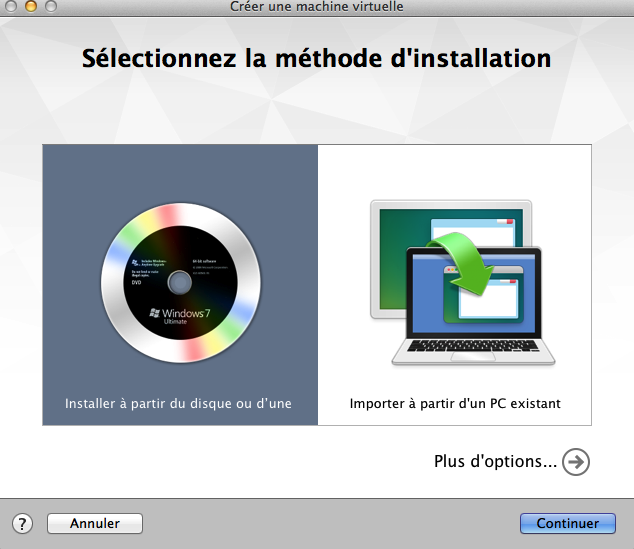Screen dimensions: 634x549
Task: Open the Plus d'options... link
Action: coord(495,461)
